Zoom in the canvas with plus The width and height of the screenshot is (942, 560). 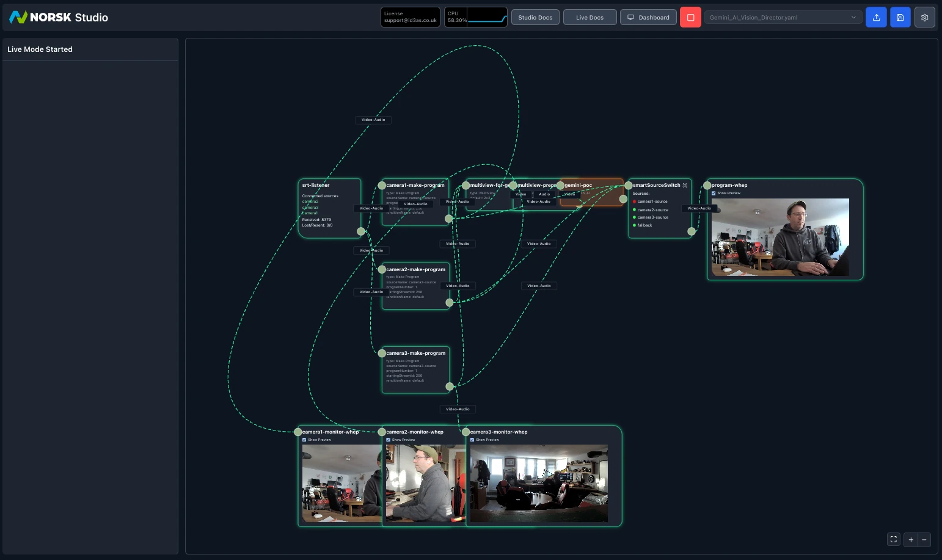(x=911, y=539)
